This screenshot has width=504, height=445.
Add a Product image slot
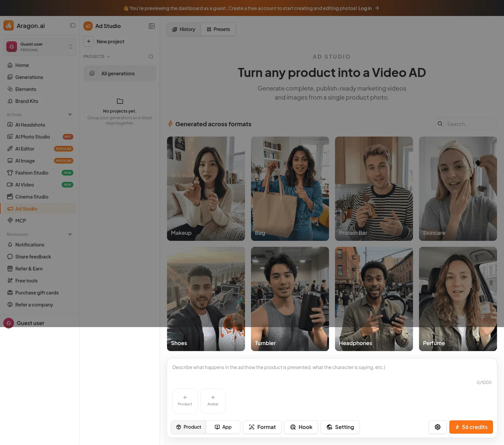tap(185, 401)
